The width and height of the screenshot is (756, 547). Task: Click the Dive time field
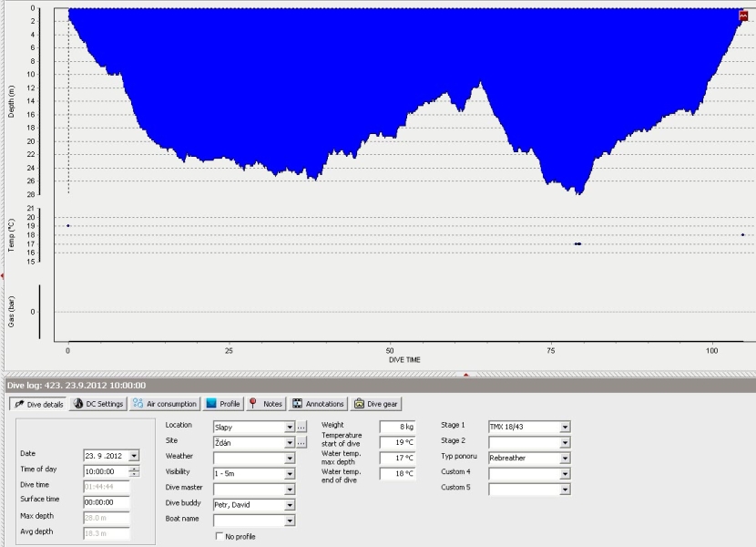point(107,487)
